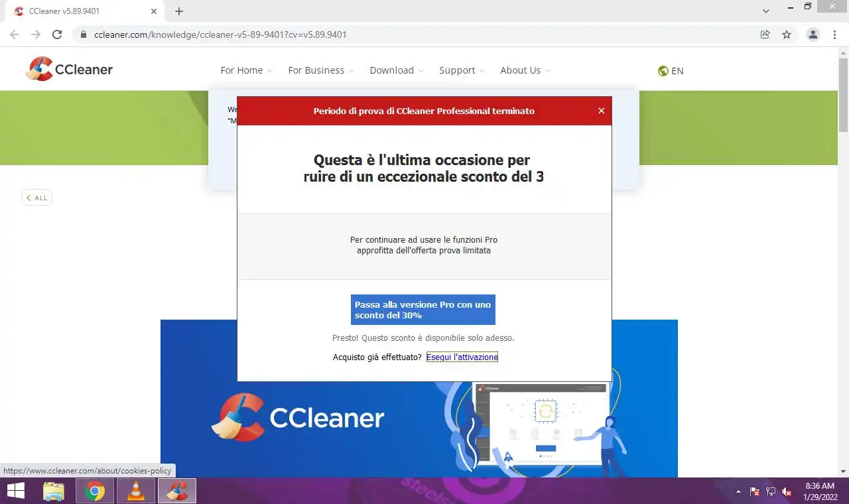Share this page icon in address bar

click(x=765, y=34)
